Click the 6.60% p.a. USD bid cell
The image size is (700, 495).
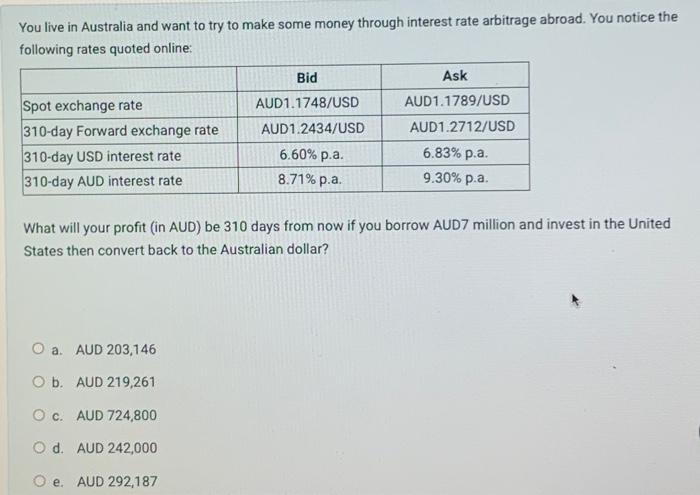pyautogui.click(x=311, y=154)
